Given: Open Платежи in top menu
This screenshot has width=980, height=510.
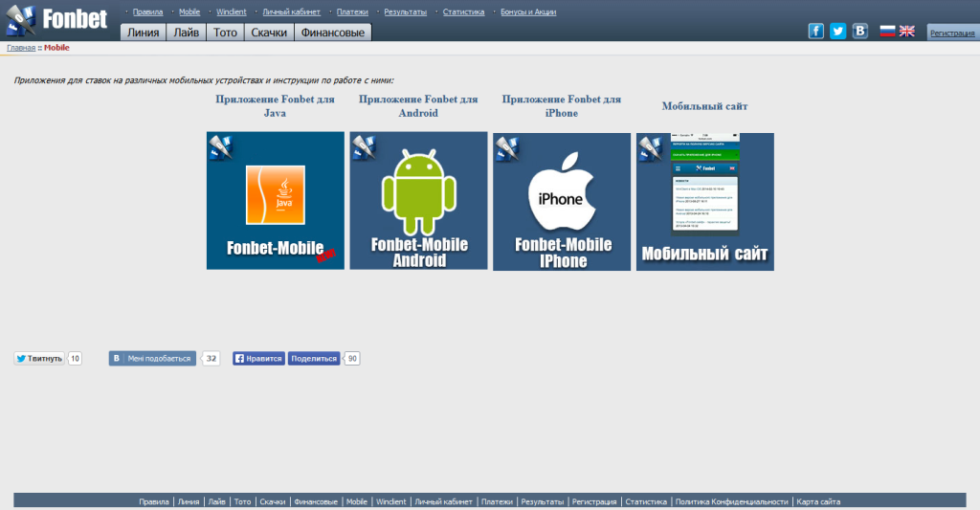Looking at the screenshot, I should (352, 11).
